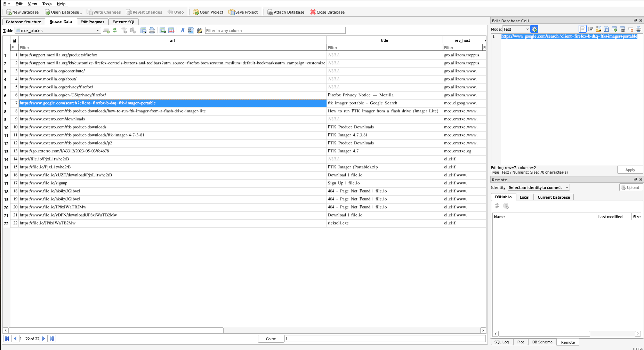Click Write Changes button
This screenshot has width=644, height=350.
pos(104,12)
